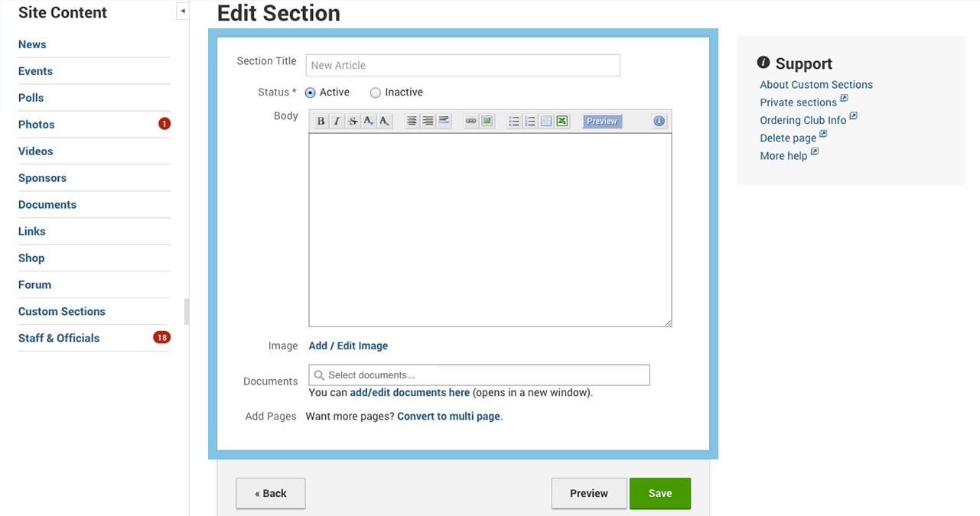Image resolution: width=980 pixels, height=516 pixels.
Task: Select the Active status radio button
Action: 310,92
